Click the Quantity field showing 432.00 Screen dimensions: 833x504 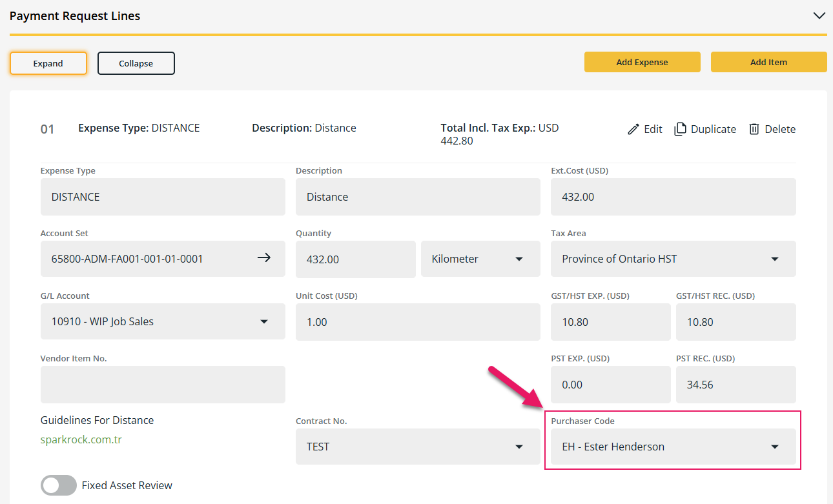(x=356, y=259)
